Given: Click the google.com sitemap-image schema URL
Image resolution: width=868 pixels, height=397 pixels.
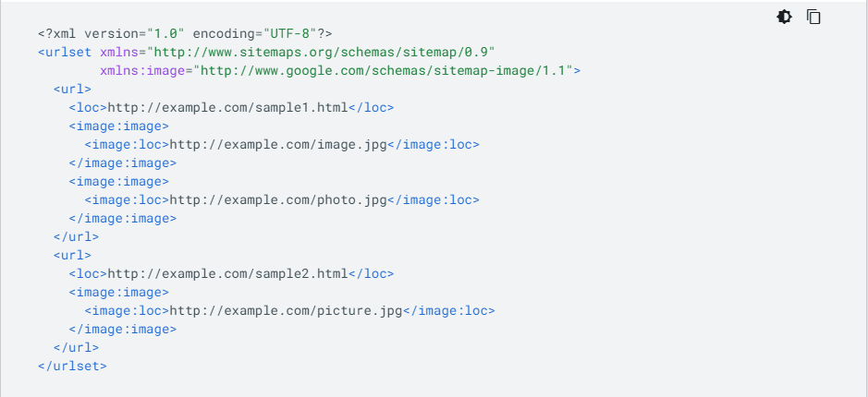Looking at the screenshot, I should click(382, 71).
